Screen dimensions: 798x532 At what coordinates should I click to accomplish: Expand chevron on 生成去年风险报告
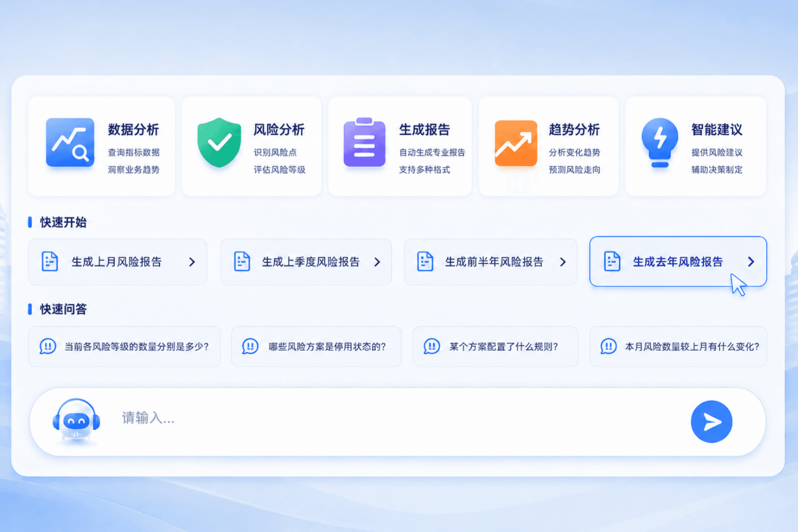coord(751,262)
